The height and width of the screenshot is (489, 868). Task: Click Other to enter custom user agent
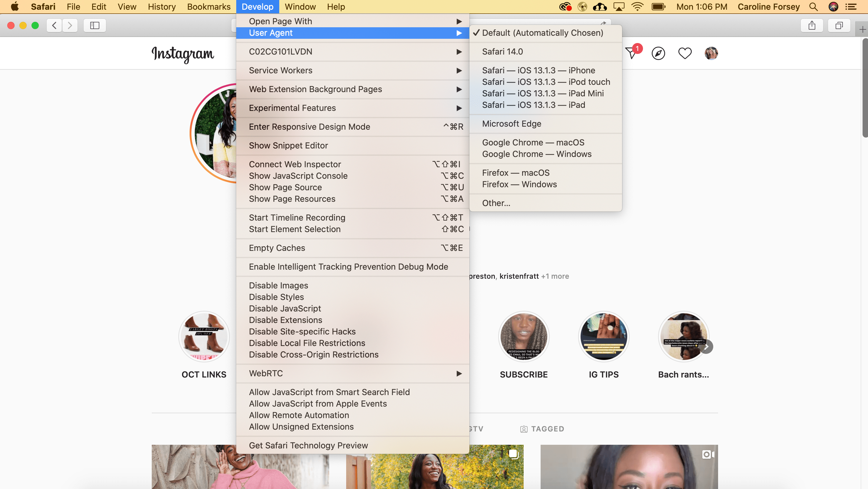coord(496,203)
